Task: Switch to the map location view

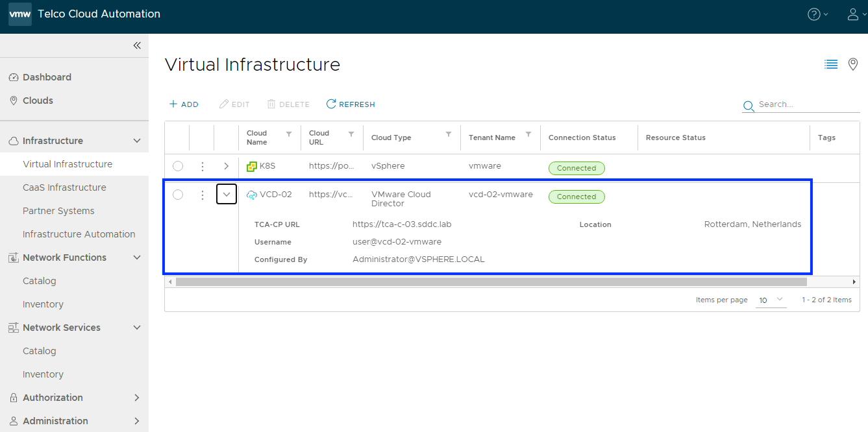Action: point(853,64)
